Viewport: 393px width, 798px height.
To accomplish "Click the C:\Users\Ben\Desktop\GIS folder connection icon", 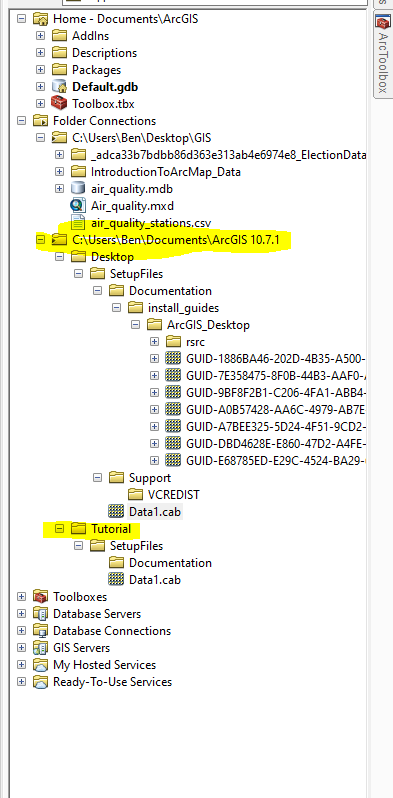I will click(x=60, y=138).
